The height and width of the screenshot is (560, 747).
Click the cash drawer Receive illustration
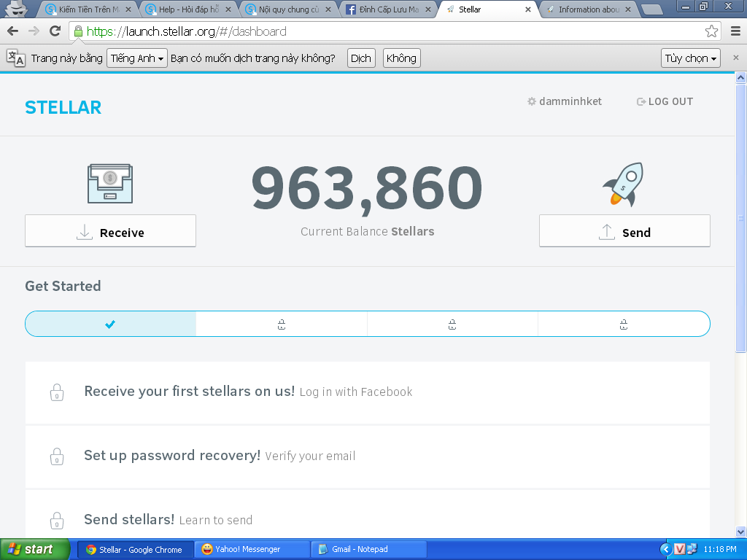point(110,184)
